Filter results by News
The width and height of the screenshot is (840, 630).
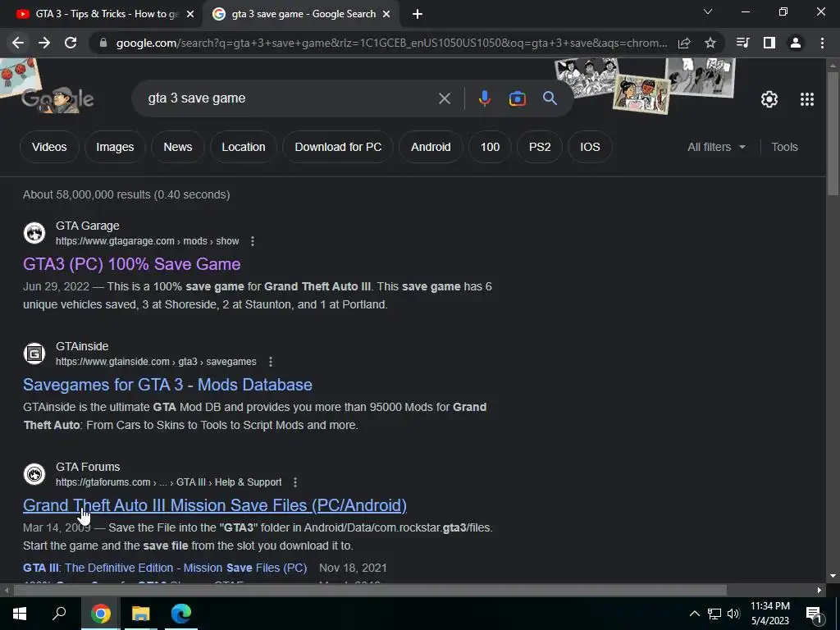(178, 147)
